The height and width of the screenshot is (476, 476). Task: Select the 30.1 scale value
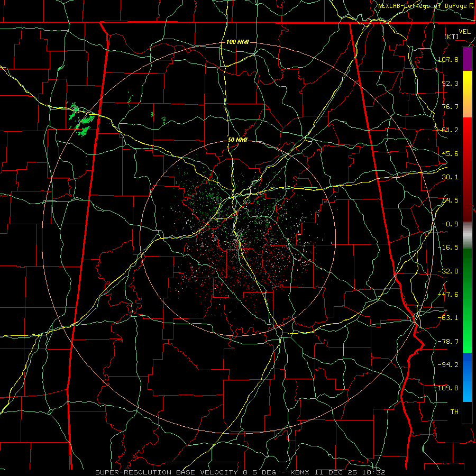click(450, 177)
